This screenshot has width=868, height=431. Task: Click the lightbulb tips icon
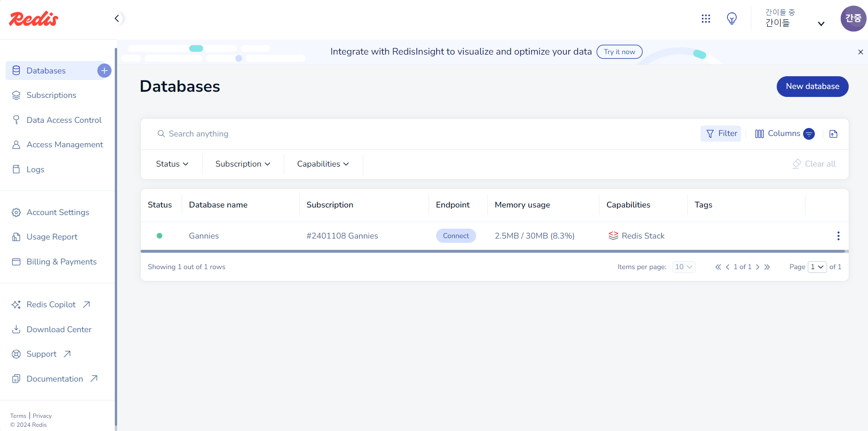732,19
